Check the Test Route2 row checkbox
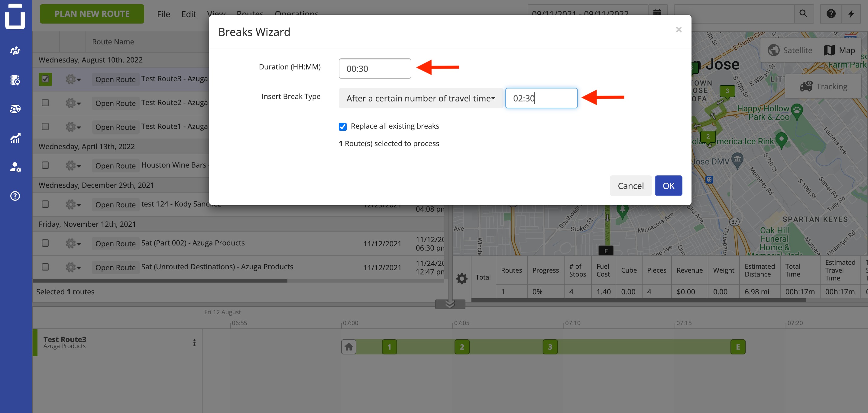Viewport: 868px width, 413px height. [x=45, y=103]
